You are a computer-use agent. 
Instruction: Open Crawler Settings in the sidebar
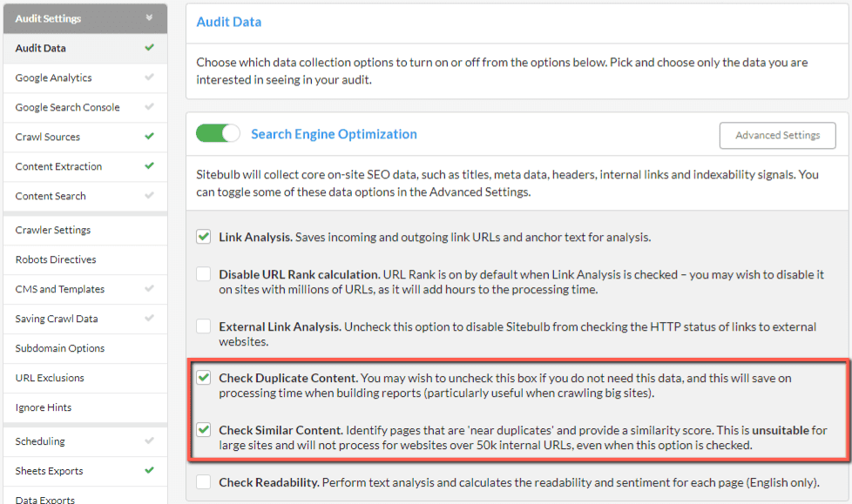click(x=85, y=231)
